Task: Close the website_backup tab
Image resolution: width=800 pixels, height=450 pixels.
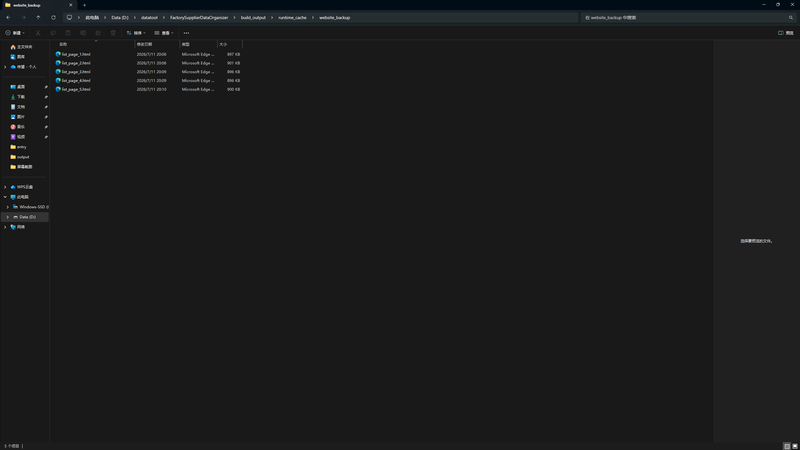Action: (71, 5)
